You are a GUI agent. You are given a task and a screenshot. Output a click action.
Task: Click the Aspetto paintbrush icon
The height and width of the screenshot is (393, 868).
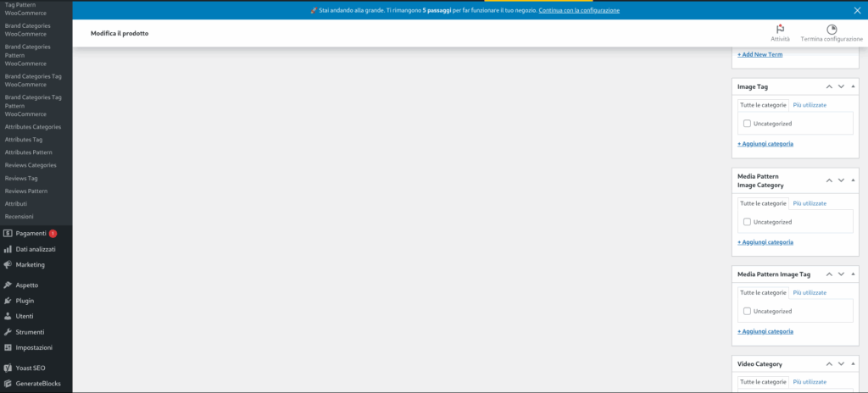(x=8, y=285)
